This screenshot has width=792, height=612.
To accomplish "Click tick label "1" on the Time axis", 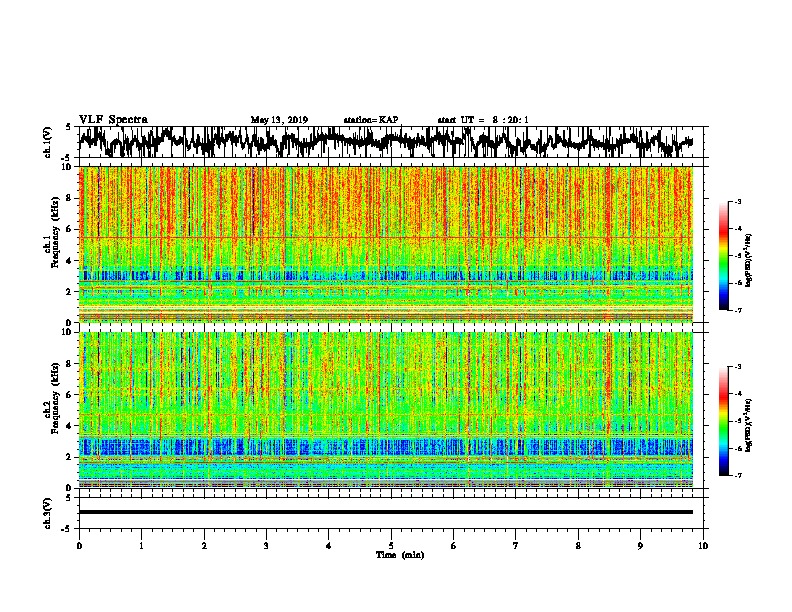I will point(141,546).
